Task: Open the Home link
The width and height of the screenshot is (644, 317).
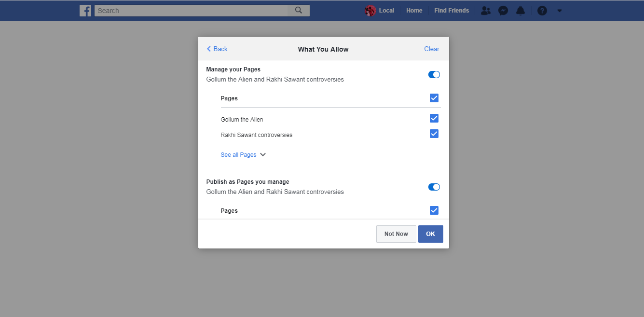Action: click(x=414, y=11)
